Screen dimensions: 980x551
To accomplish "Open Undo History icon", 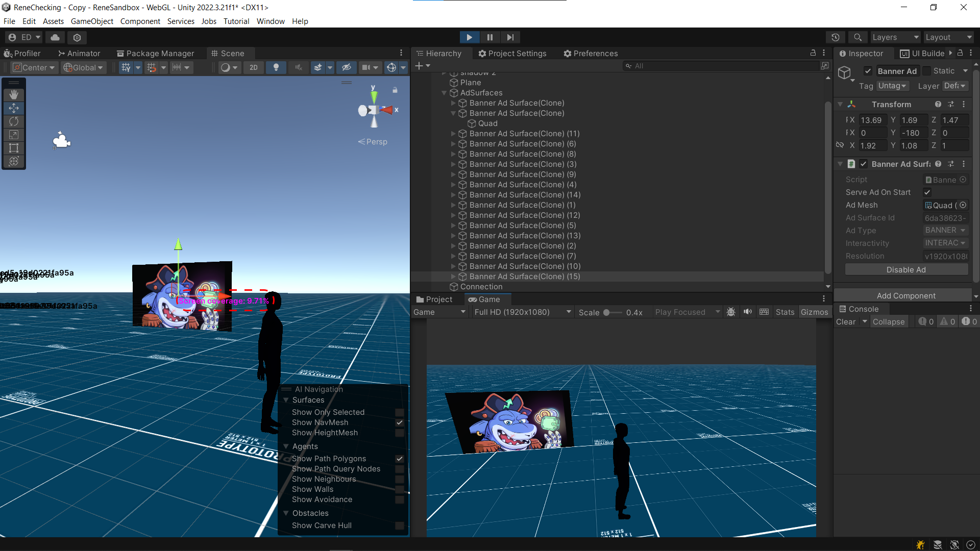I will (835, 37).
